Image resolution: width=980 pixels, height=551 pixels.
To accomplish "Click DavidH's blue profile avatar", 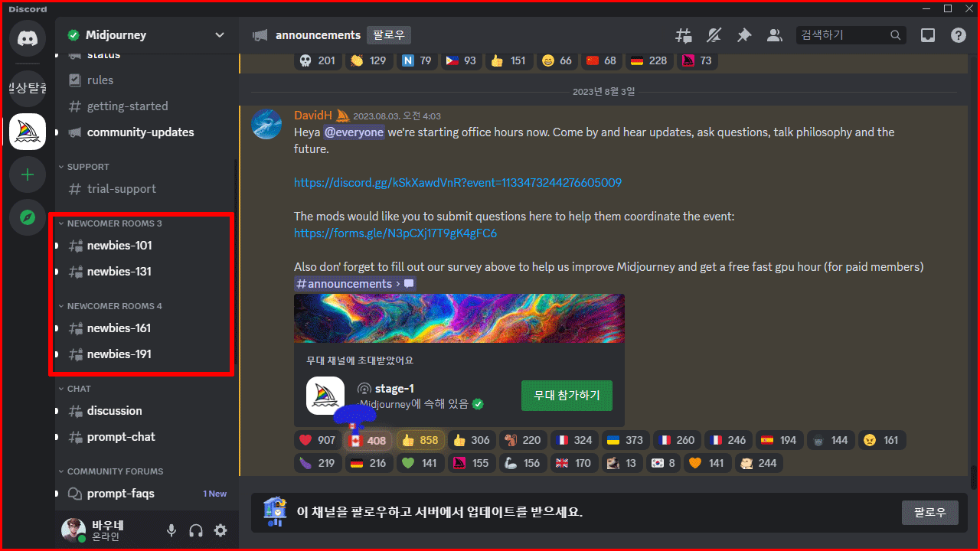I will pyautogui.click(x=266, y=124).
